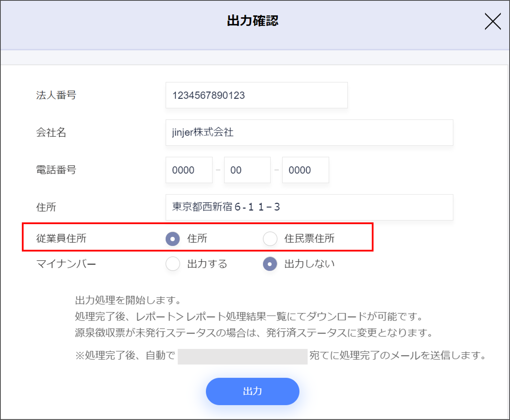Click the grayed email address box
The height and width of the screenshot is (420, 510).
click(242, 356)
